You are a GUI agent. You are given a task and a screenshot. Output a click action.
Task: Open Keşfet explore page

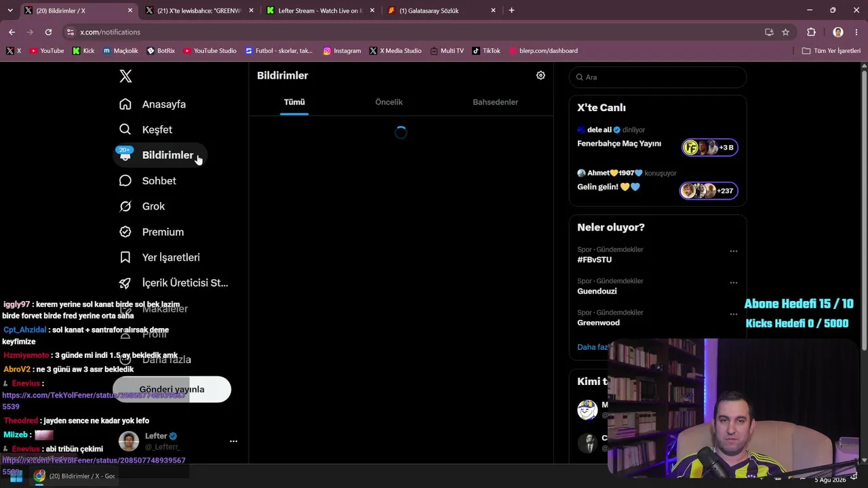click(x=146, y=129)
